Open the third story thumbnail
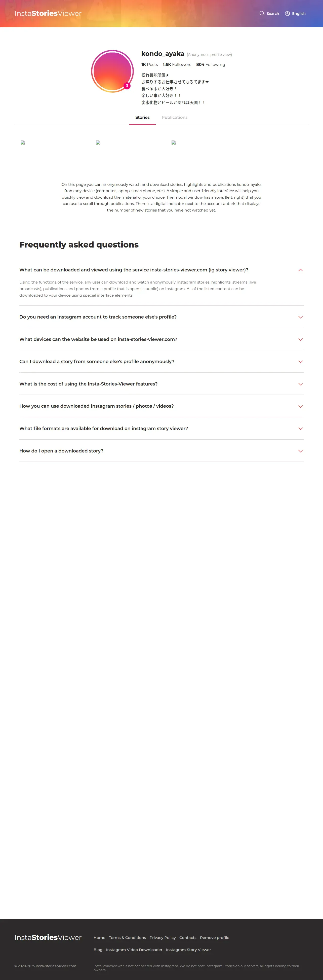The image size is (323, 980). [174, 143]
